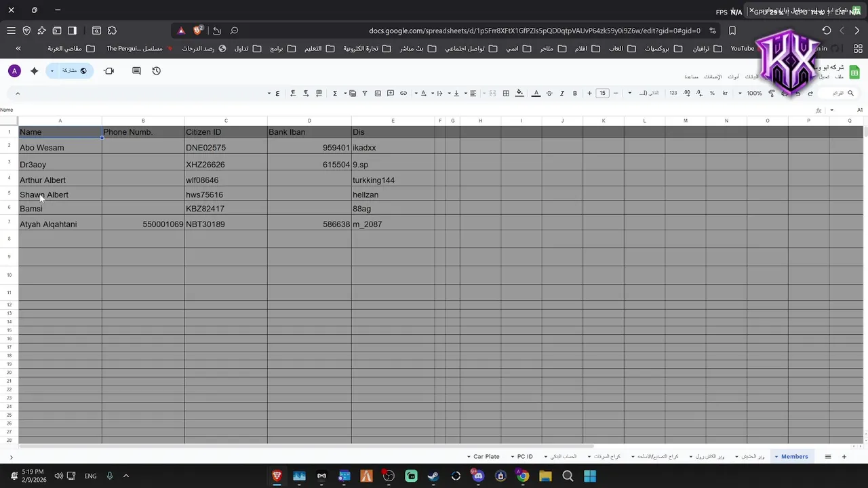Click the toolbar menus search box

839,93
